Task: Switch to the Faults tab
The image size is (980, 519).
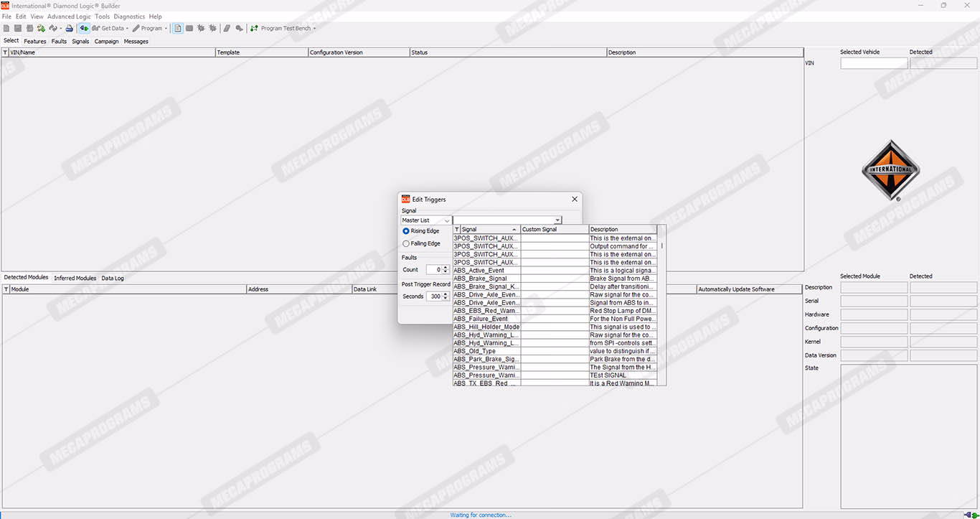Action: [x=59, y=42]
